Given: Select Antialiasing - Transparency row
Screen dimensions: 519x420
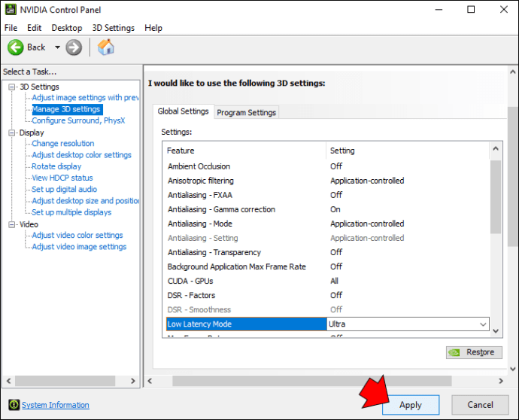Looking at the screenshot, I should click(327, 252).
